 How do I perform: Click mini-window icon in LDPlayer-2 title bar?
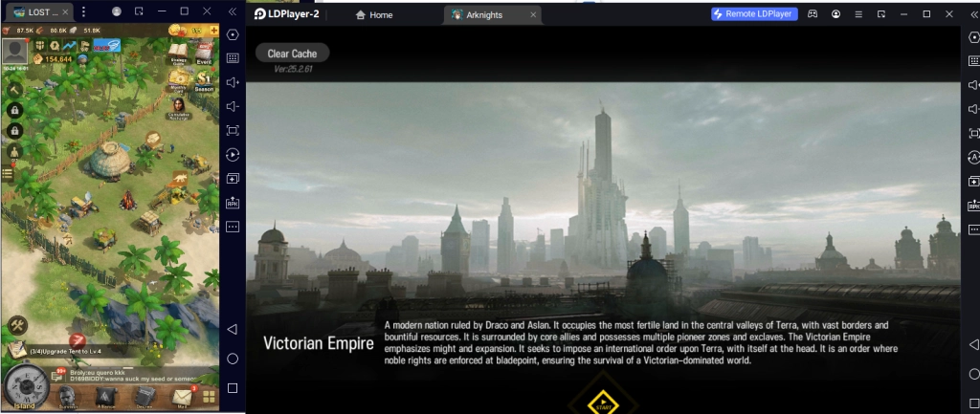pyautogui.click(x=881, y=13)
